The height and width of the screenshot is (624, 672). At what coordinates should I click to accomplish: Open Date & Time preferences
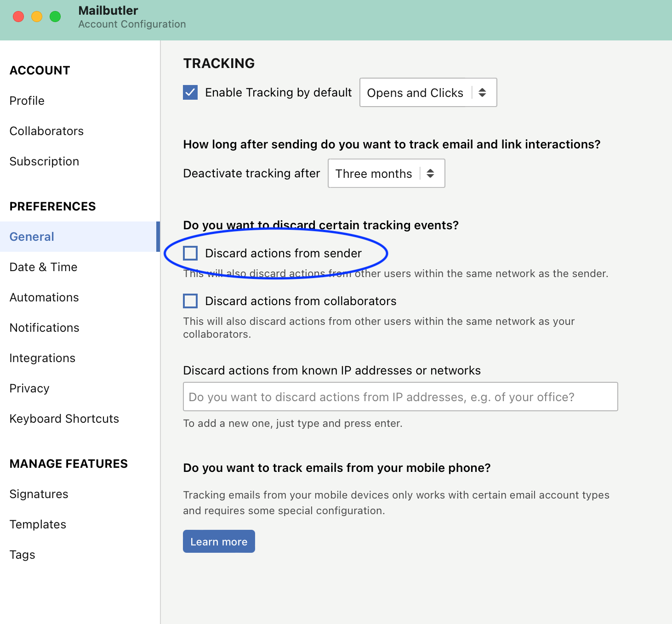pyautogui.click(x=43, y=267)
